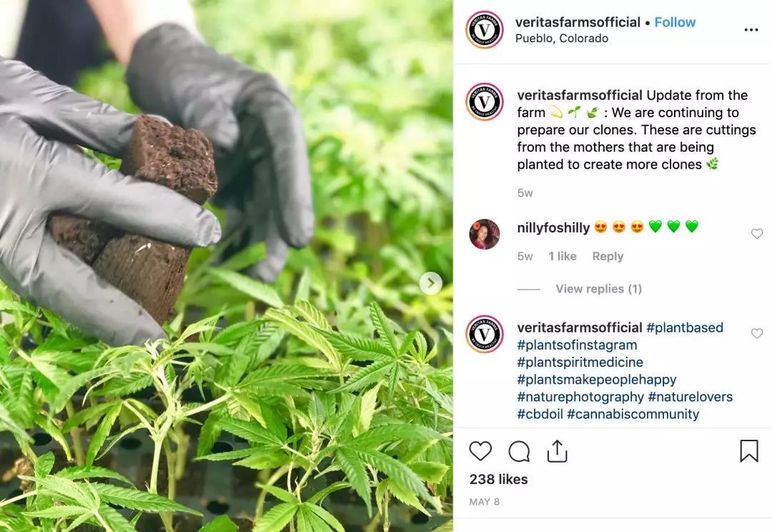Like the post with the heart icon
This screenshot has width=772, height=532.
point(480,450)
